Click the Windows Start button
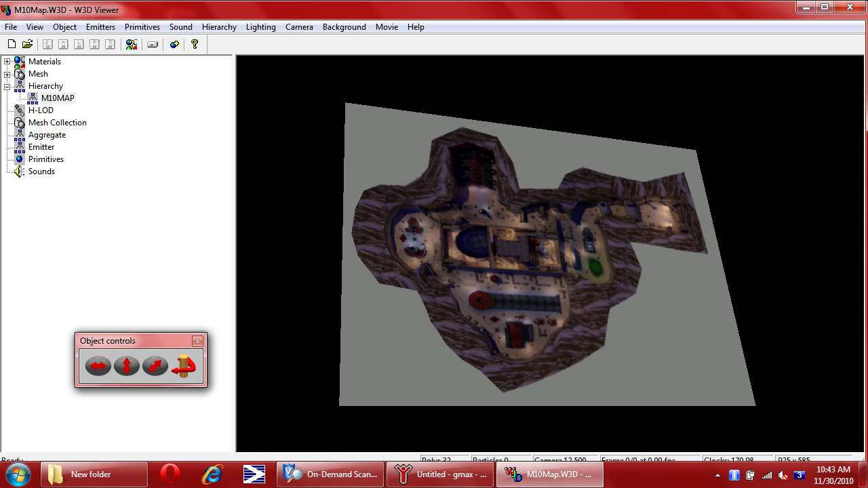This screenshot has height=488, width=868. 18,474
